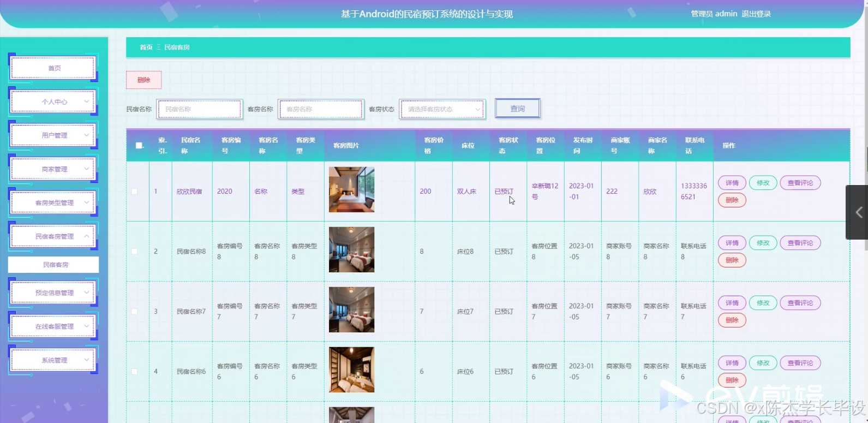Tick the checkbox for row 民宿名称8
The height and width of the screenshot is (423, 868).
[134, 252]
